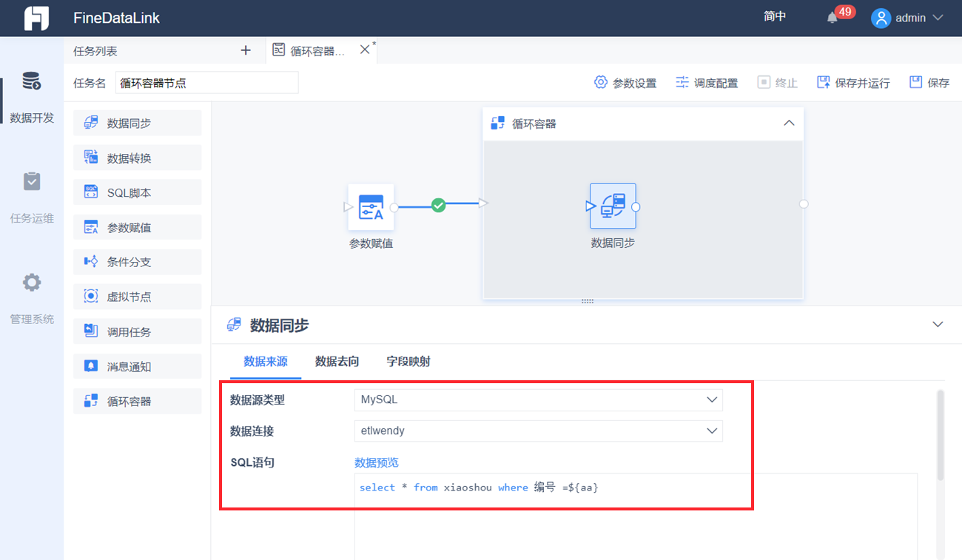Screen dimensions: 962x560
Task: Select the SQL脚本 node type
Action: coord(138,192)
